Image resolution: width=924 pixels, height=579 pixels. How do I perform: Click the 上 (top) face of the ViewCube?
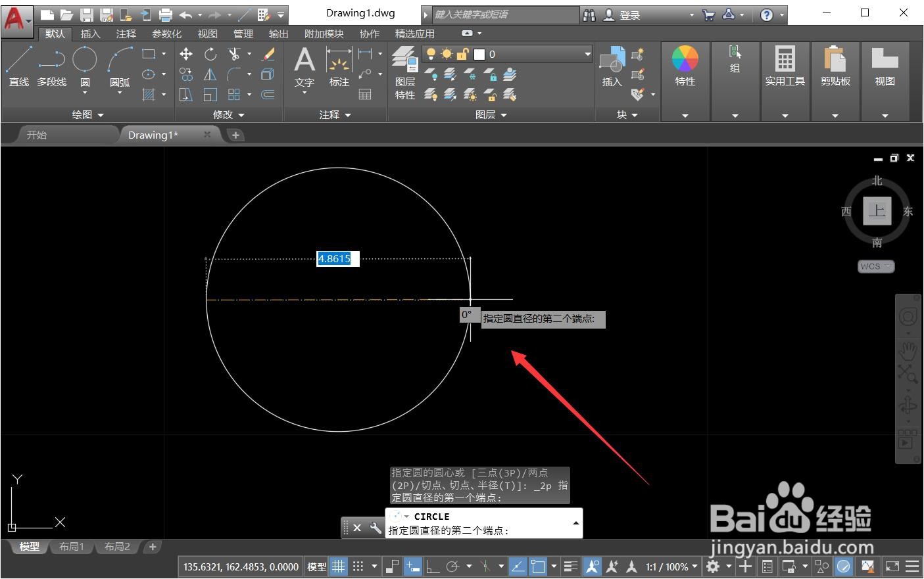pos(877,211)
